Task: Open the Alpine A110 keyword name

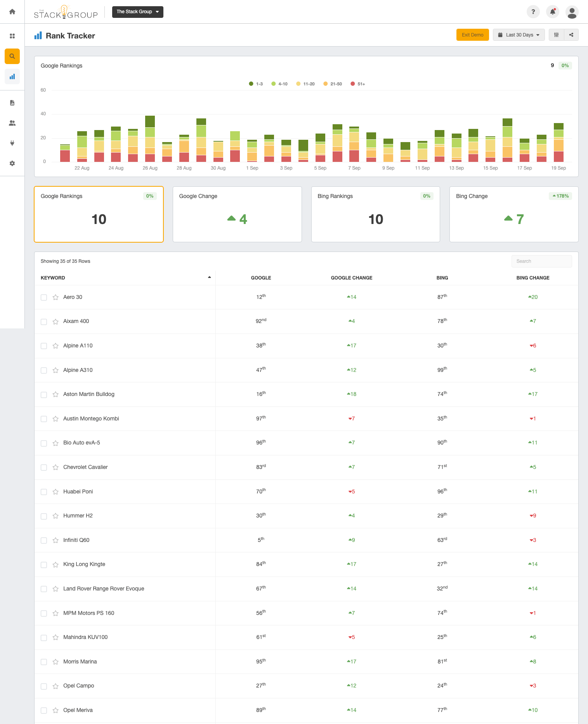Action: (78, 346)
